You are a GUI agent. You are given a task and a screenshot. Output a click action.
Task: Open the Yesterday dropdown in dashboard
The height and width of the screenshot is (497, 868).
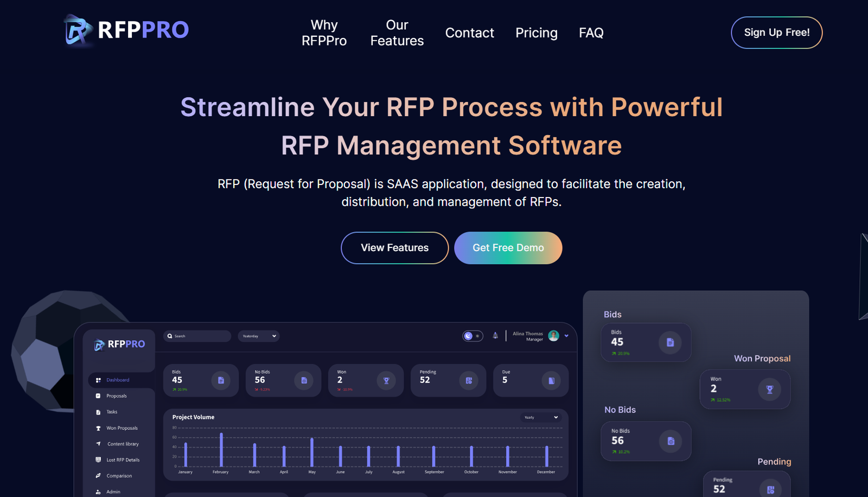(x=259, y=336)
